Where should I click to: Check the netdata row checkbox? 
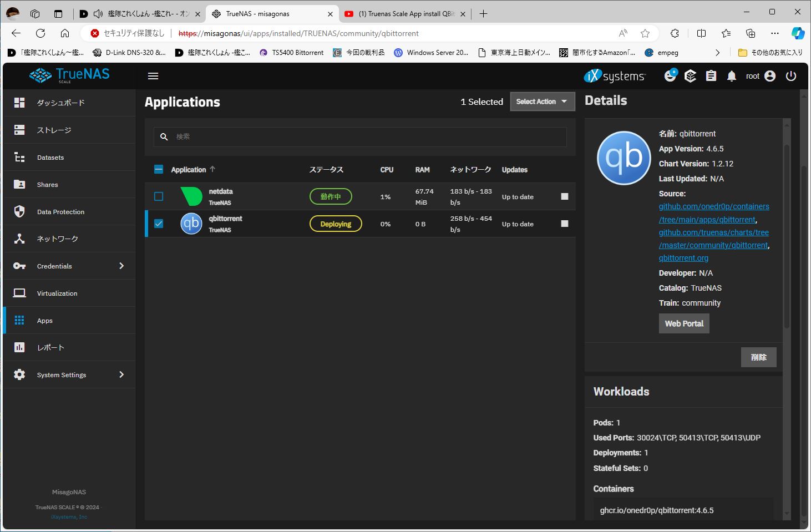[x=159, y=196]
